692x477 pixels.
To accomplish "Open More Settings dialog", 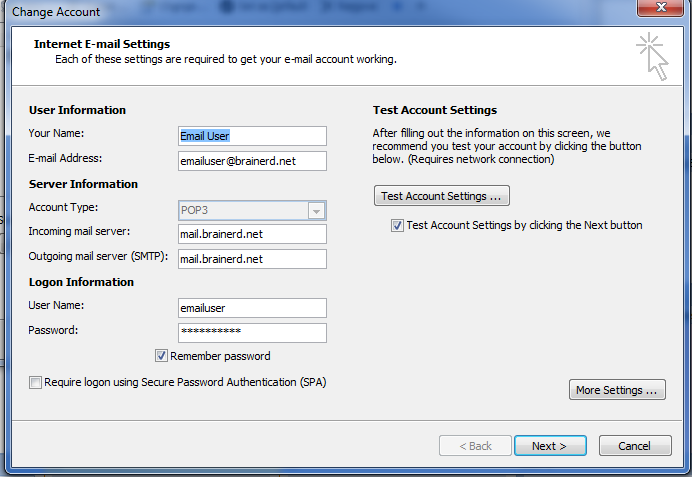I will pos(616,390).
